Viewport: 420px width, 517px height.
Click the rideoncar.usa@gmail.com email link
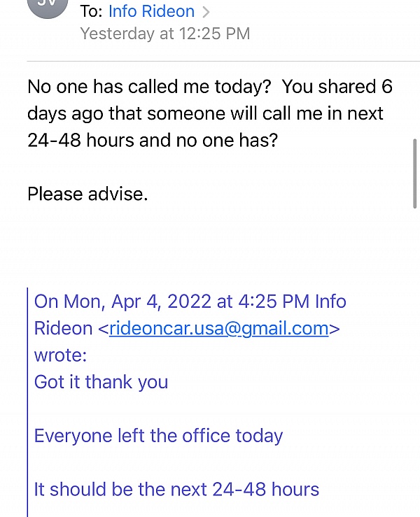tap(218, 328)
